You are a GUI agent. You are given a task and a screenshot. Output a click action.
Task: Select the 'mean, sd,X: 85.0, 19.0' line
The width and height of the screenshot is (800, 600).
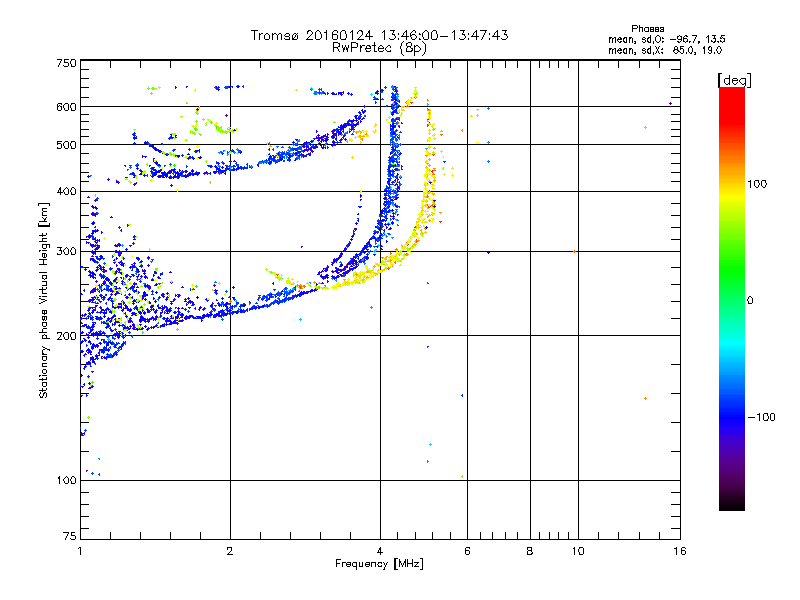point(665,50)
